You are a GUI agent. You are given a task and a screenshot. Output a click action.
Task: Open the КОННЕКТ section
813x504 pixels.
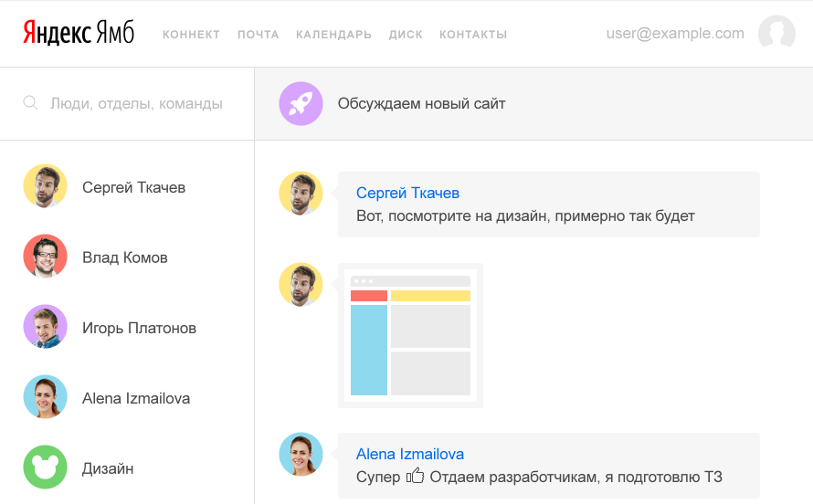click(191, 35)
